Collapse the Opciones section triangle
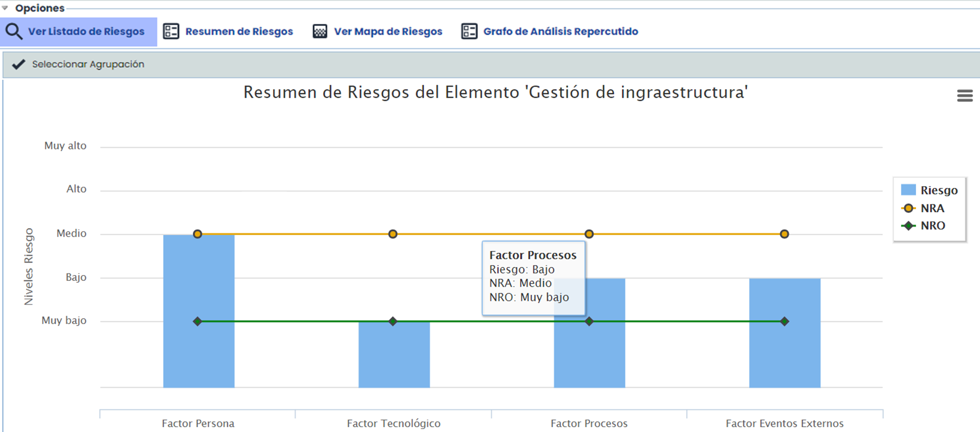 point(5,8)
